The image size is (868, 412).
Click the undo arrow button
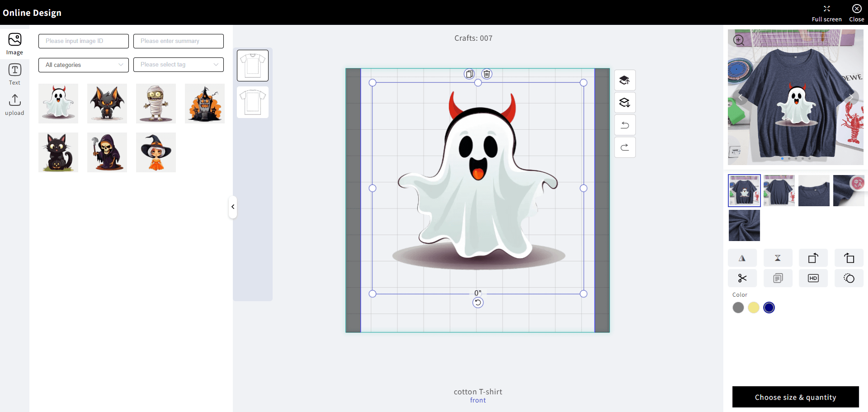[625, 125]
